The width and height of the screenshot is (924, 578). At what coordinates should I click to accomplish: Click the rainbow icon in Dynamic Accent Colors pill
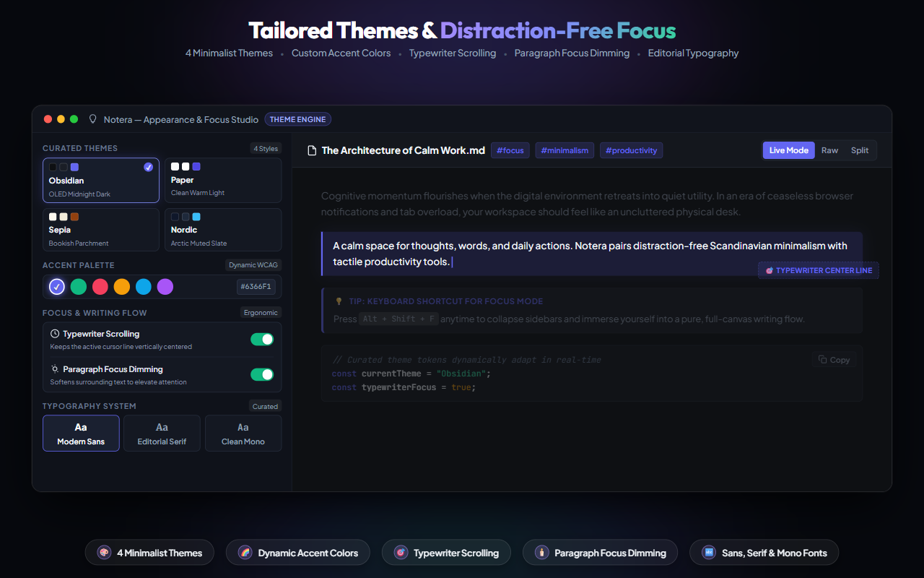tap(245, 553)
